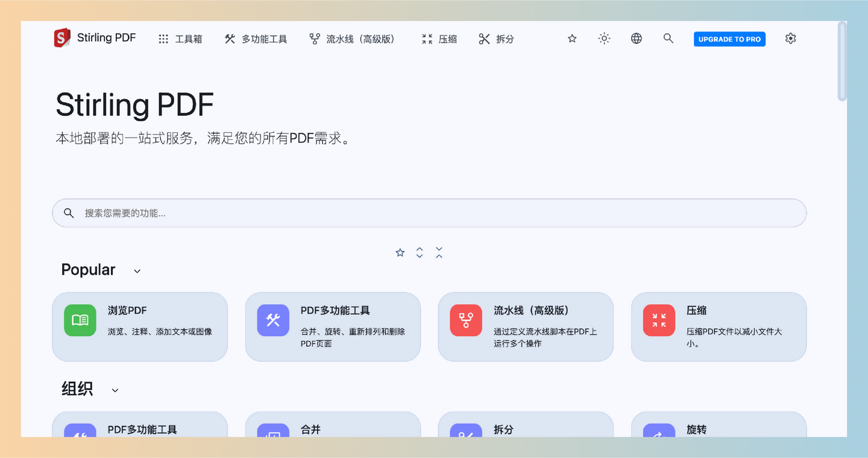Click the Stirling PDF logo icon

[x=62, y=38]
